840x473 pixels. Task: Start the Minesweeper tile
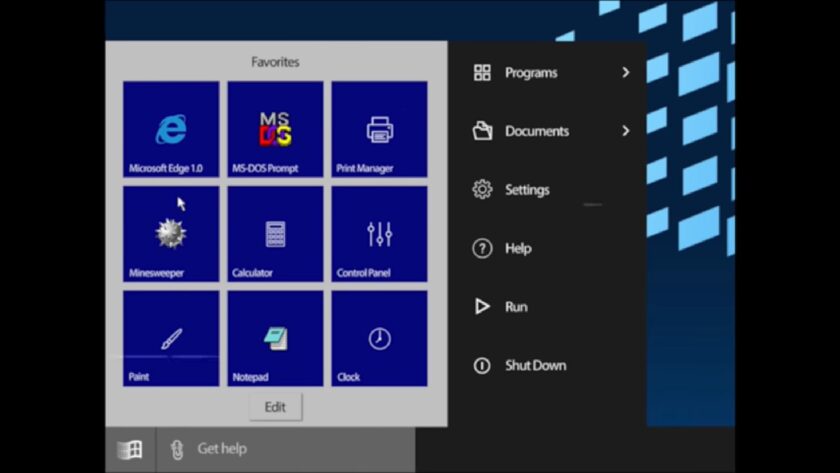pyautogui.click(x=171, y=234)
